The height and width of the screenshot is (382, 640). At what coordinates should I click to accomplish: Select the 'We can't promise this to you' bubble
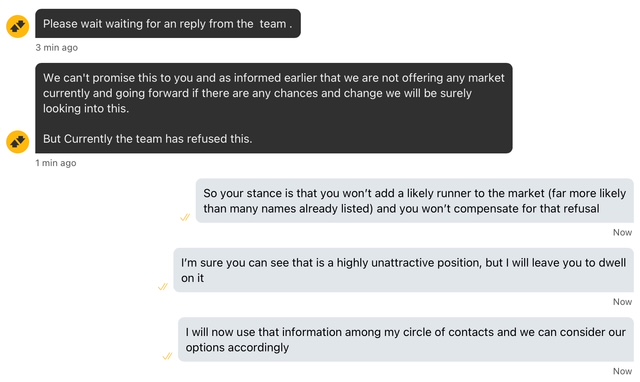coord(273,108)
